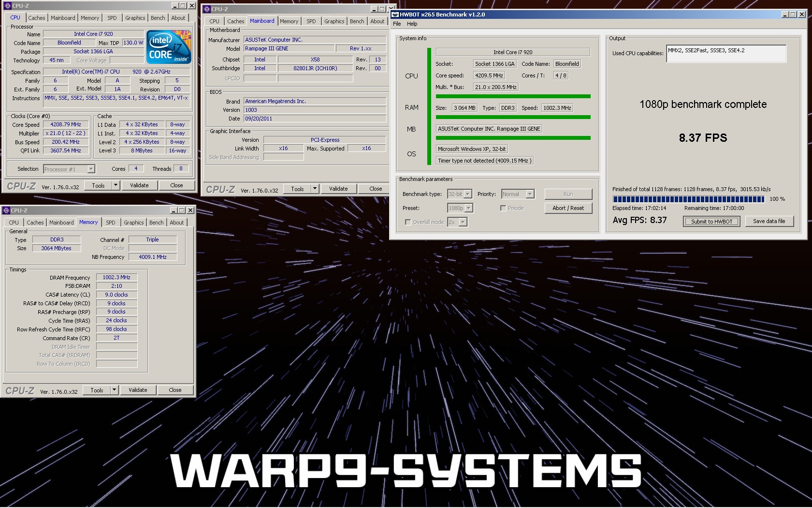Click the Used CPU capabilities text box

726,54
